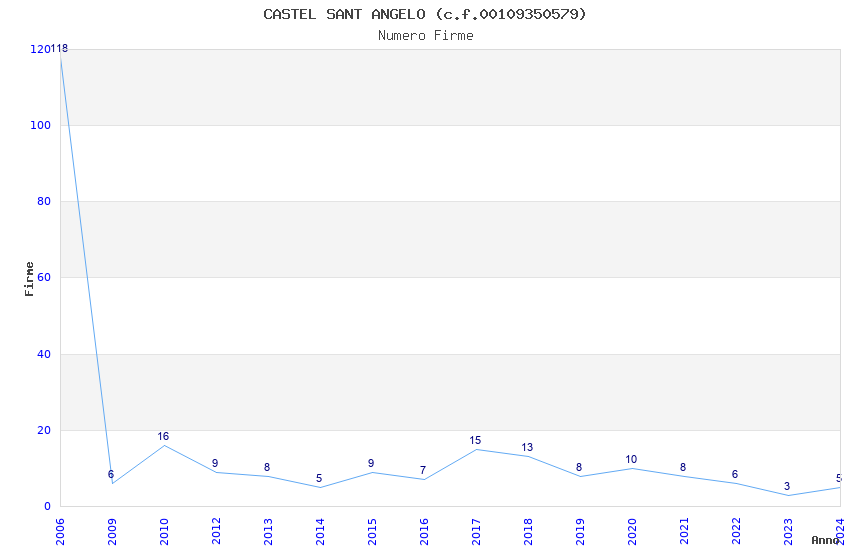Click the x-axis year 2023
This screenshot has width=850, height=550.
(x=789, y=531)
